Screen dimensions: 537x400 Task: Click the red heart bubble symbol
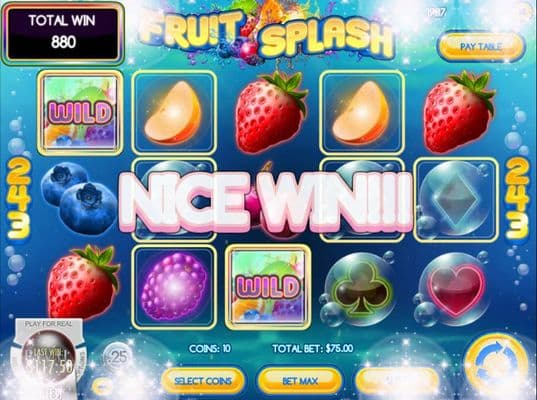454,290
